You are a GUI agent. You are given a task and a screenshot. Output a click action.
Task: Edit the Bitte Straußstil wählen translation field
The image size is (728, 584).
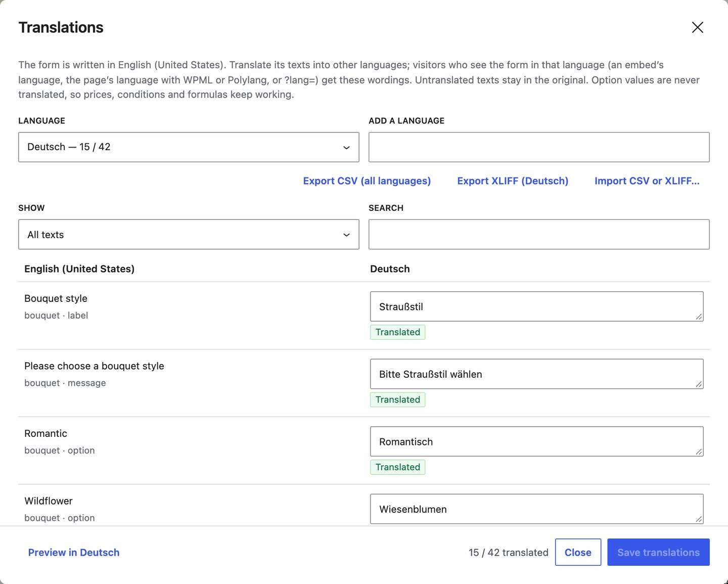[536, 374]
